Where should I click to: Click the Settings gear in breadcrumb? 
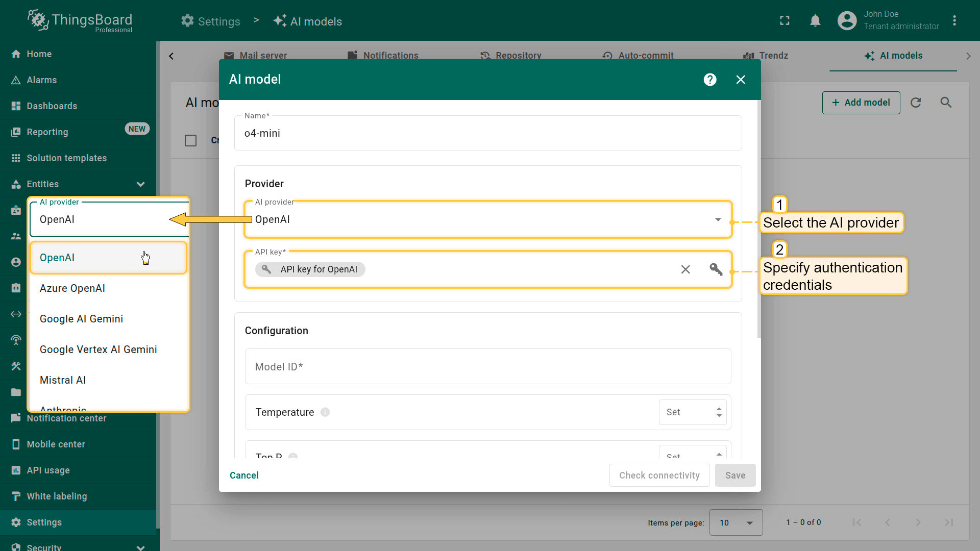(187, 21)
